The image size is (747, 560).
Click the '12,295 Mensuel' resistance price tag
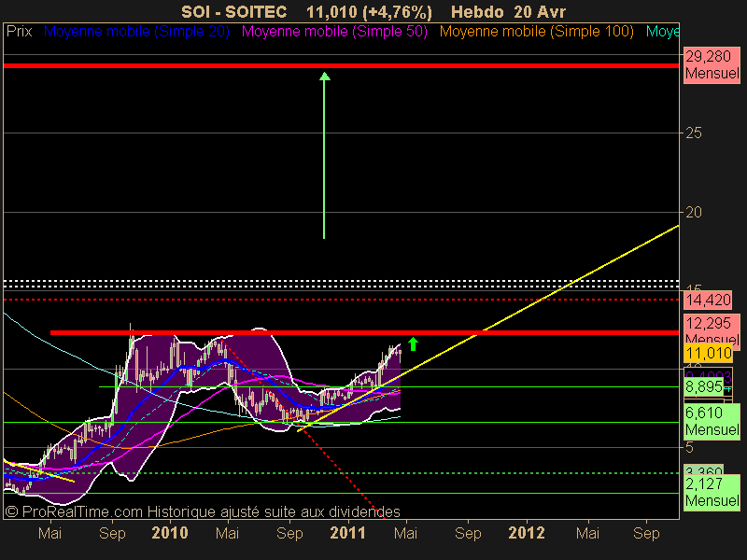coord(712,329)
